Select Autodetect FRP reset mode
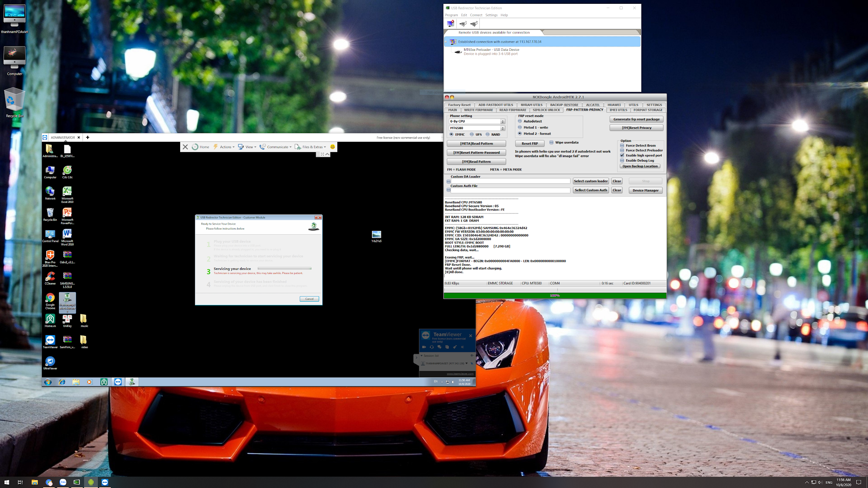 click(x=520, y=121)
